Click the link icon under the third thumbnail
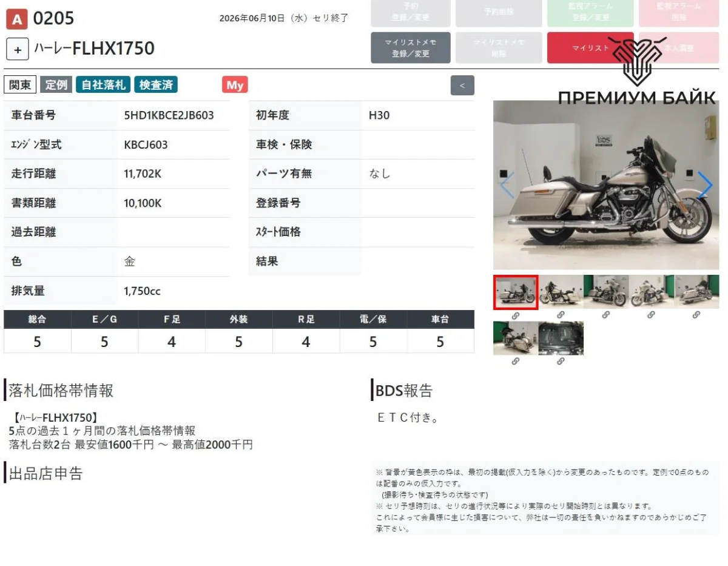The width and height of the screenshot is (728, 566). pos(606,315)
